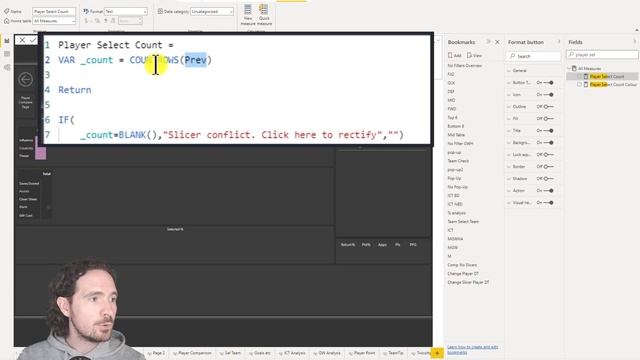Select the Team Select Team bookmark
640x360 pixels.
click(x=463, y=222)
